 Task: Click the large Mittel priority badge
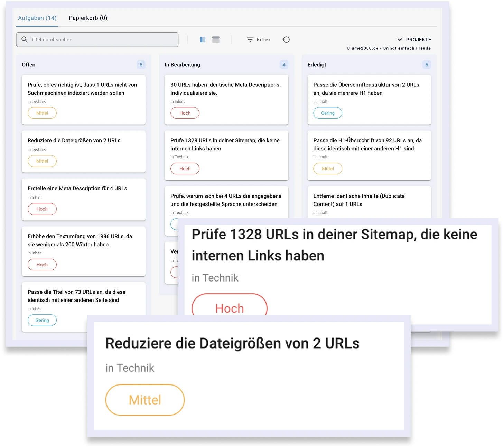145,400
